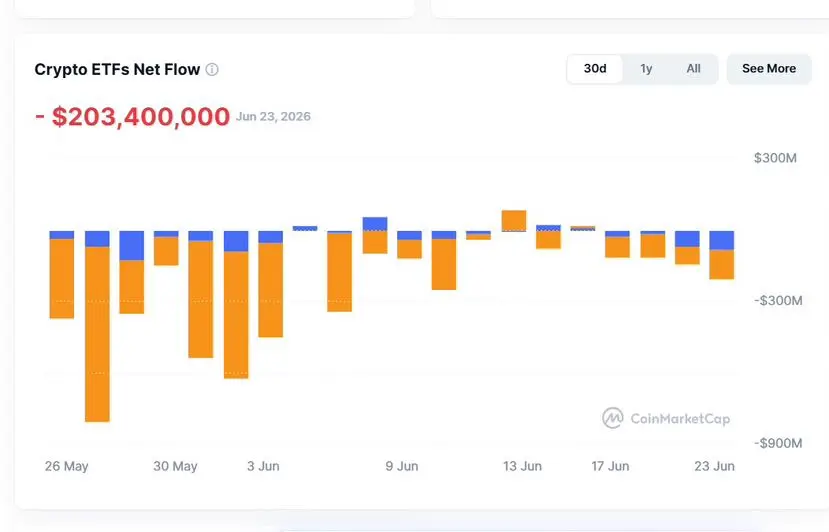Select the 30d time range tab
This screenshot has height=532, width=829.
click(595, 69)
